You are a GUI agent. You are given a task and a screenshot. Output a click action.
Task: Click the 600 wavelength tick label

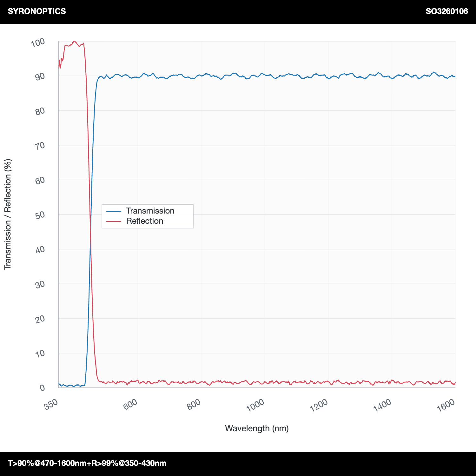pyautogui.click(x=130, y=404)
